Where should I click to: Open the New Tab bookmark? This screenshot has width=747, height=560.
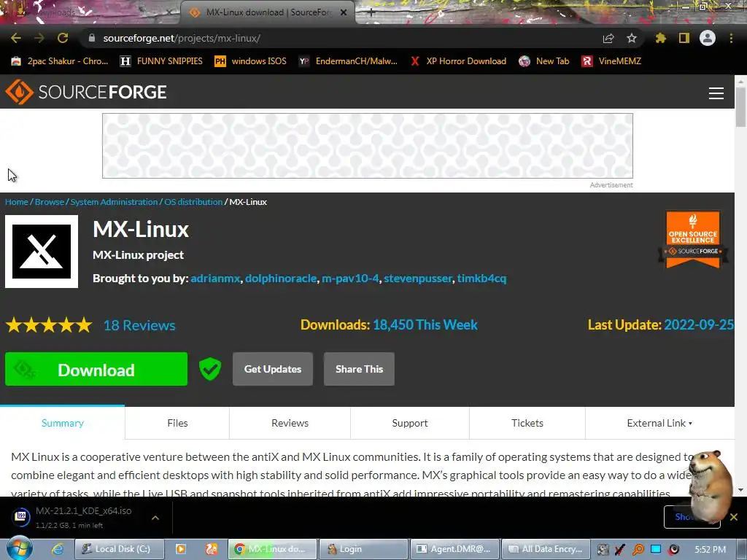(544, 61)
